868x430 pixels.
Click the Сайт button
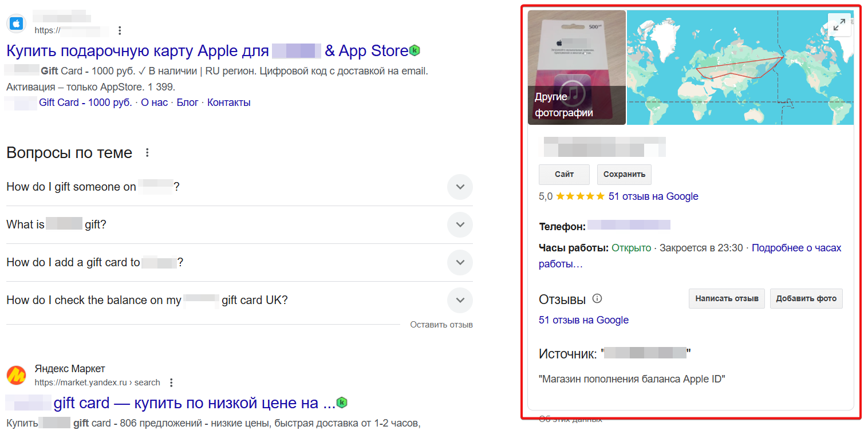[x=564, y=175]
